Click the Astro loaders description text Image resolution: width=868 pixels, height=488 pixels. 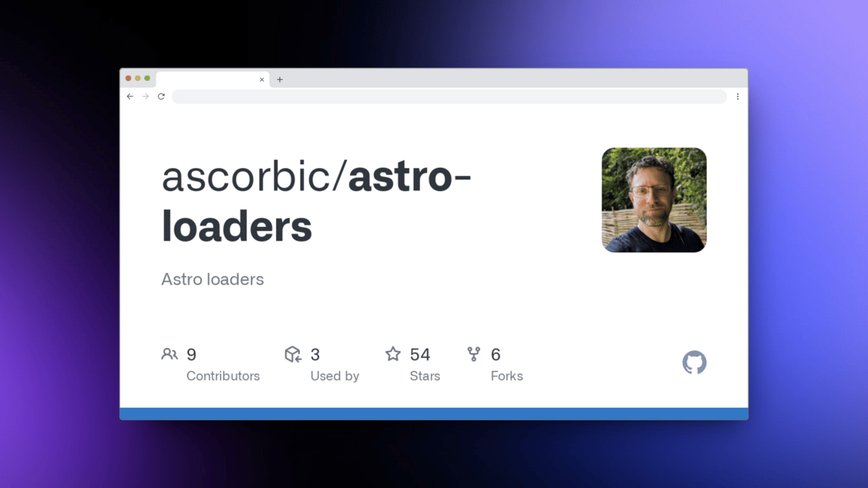click(x=212, y=279)
